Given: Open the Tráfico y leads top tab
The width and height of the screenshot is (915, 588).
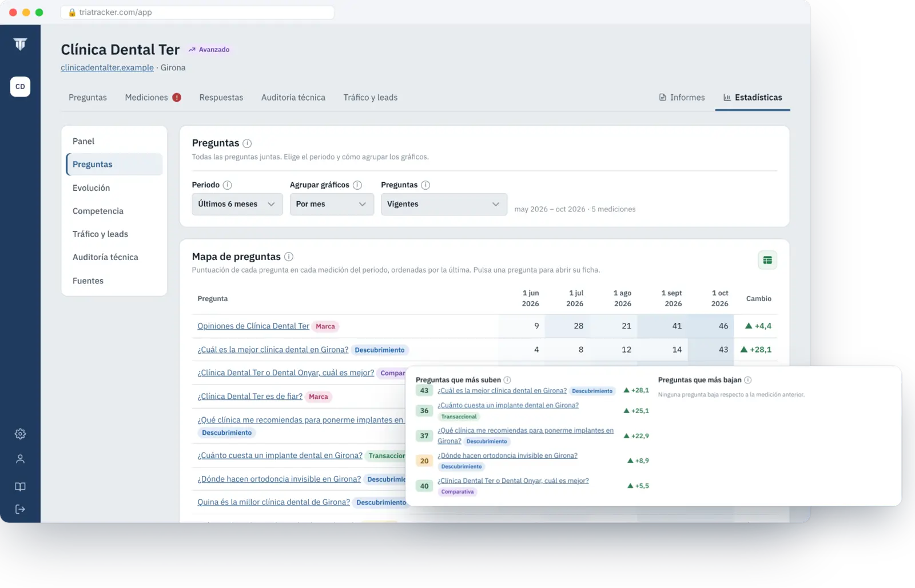Looking at the screenshot, I should pos(371,98).
